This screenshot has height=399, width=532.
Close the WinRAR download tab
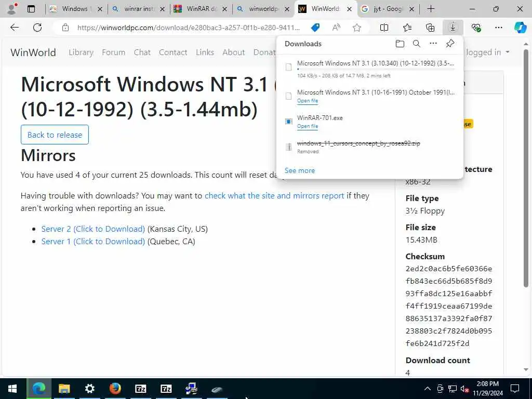(x=224, y=9)
